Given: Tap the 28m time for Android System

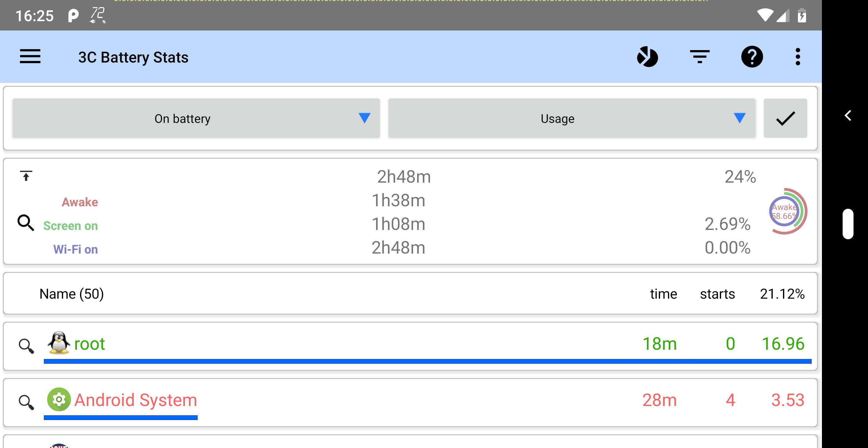Looking at the screenshot, I should 659,400.
